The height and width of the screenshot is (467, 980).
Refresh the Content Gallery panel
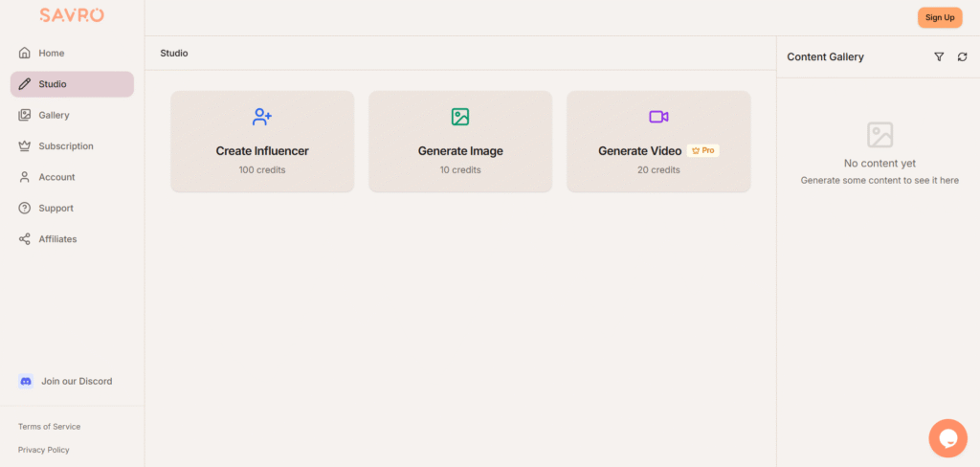pos(962,57)
